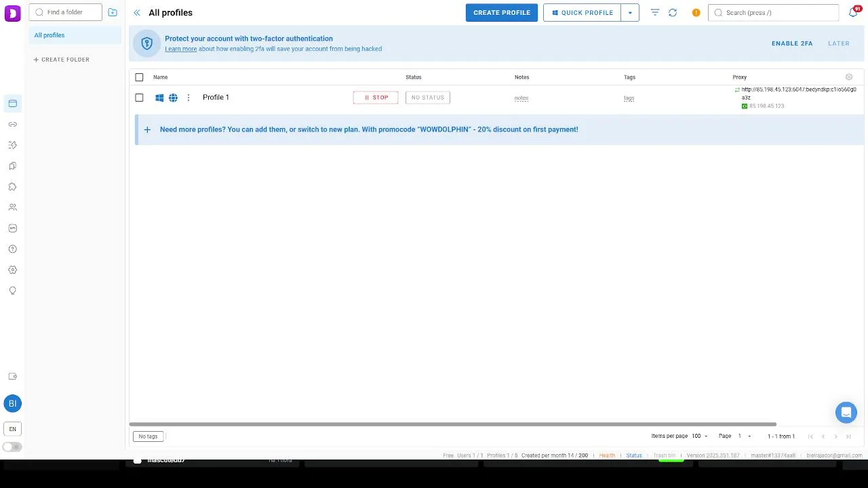This screenshot has width=868, height=488.
Task: Go to the next page arrow
Action: (836, 436)
